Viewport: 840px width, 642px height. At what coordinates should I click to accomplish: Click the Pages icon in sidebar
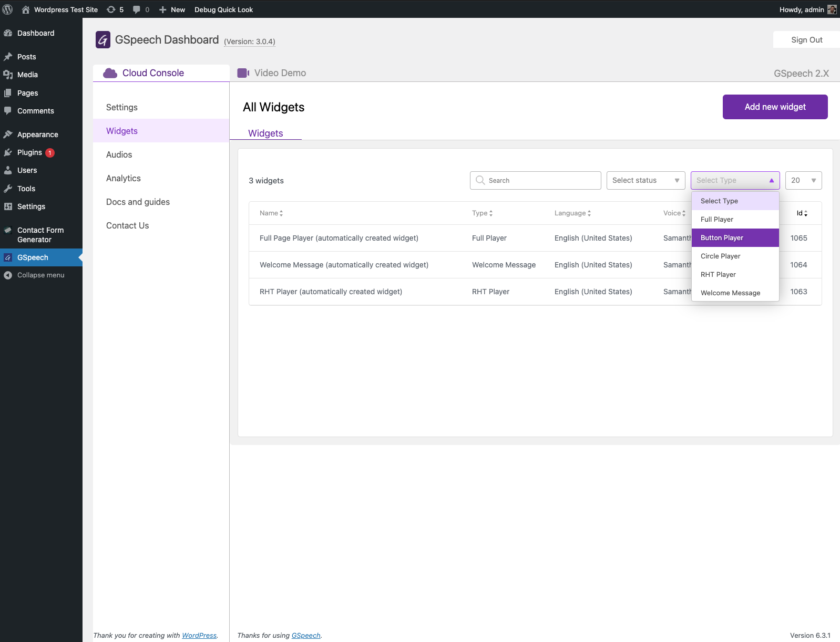8,93
